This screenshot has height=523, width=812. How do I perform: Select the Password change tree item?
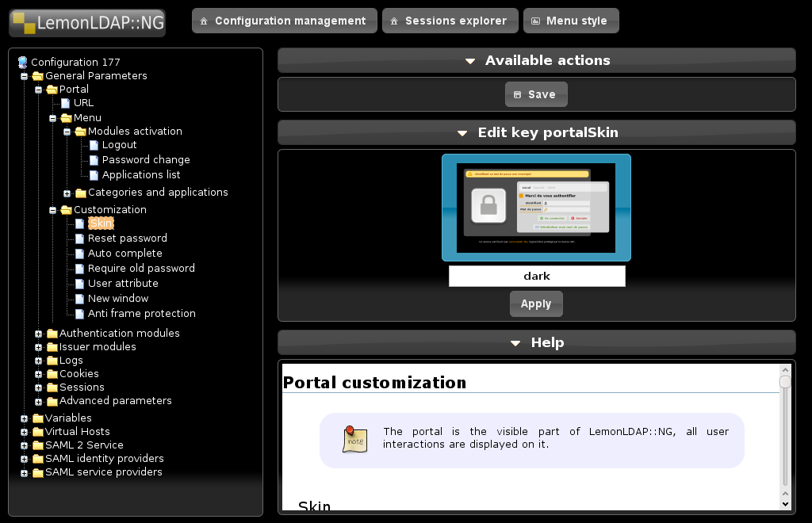click(x=146, y=160)
